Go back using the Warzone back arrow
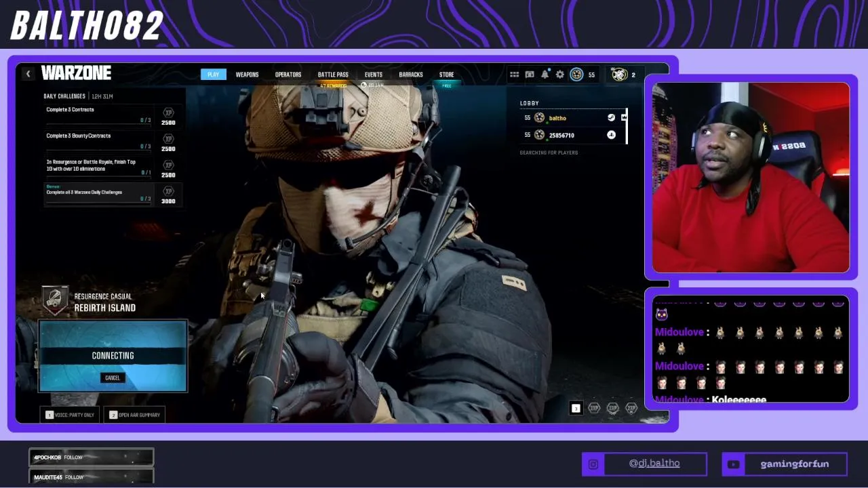Image resolution: width=868 pixels, height=488 pixels. (x=28, y=73)
